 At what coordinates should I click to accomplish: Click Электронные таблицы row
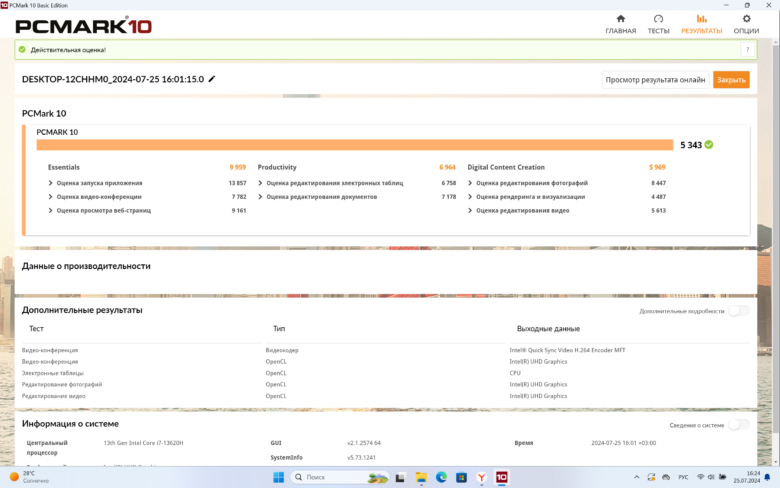pyautogui.click(x=53, y=373)
